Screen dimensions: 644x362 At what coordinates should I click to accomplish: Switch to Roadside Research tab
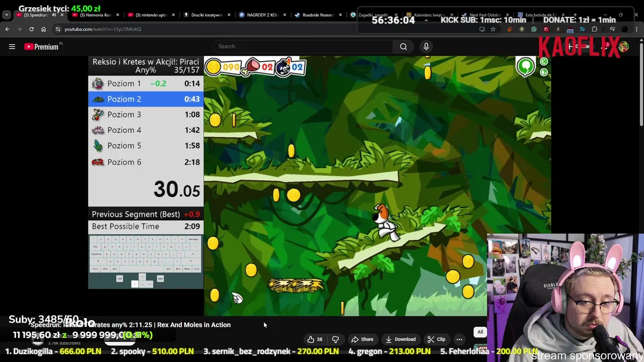point(317,15)
